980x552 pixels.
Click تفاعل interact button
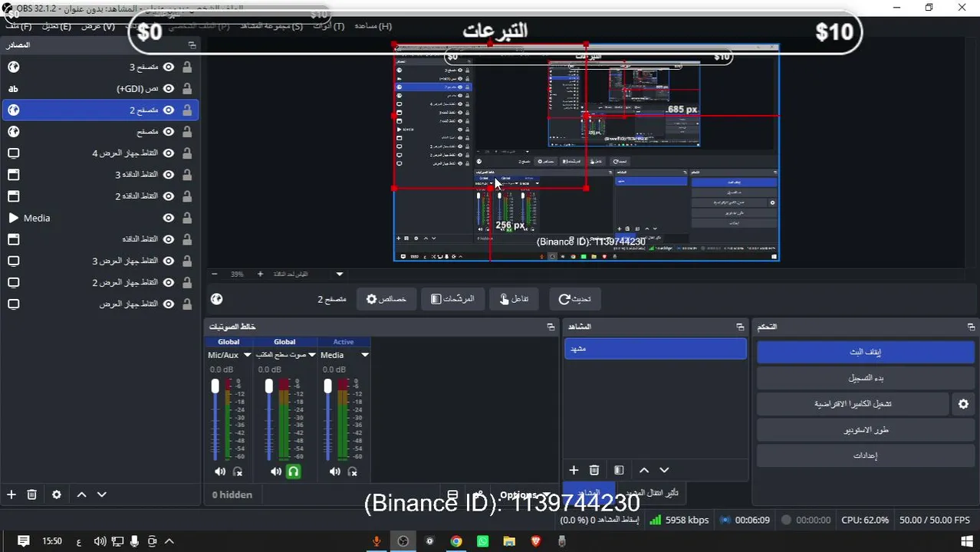514,299
